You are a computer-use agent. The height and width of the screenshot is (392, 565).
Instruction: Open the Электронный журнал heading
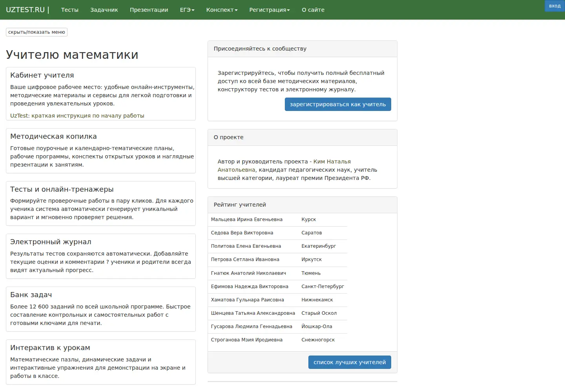click(51, 242)
